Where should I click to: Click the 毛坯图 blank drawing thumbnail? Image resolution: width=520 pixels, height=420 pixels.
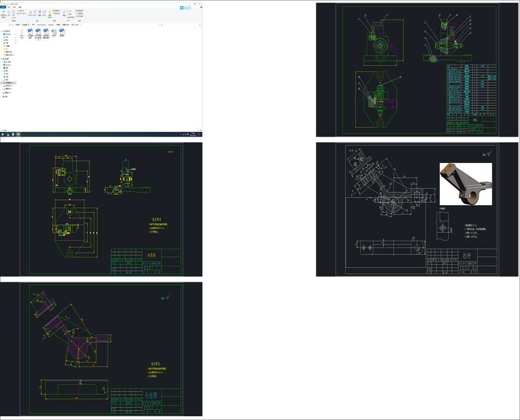click(x=101, y=349)
